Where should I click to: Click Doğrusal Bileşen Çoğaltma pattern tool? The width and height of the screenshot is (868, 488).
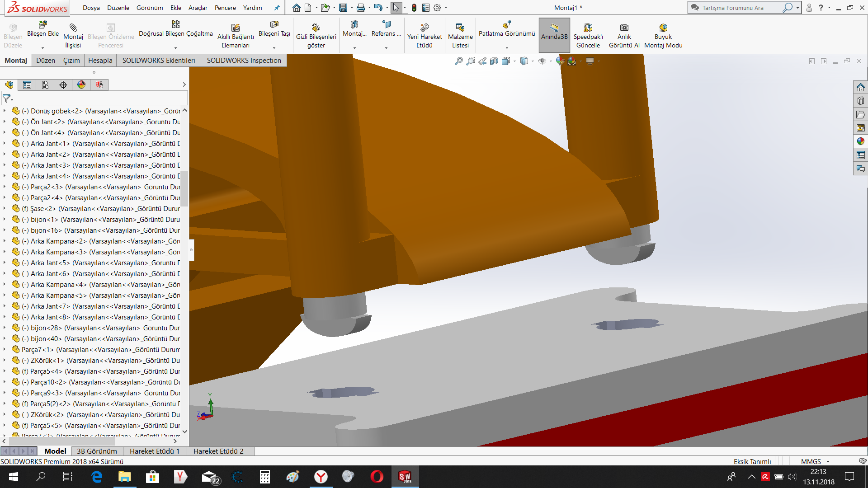click(x=175, y=29)
